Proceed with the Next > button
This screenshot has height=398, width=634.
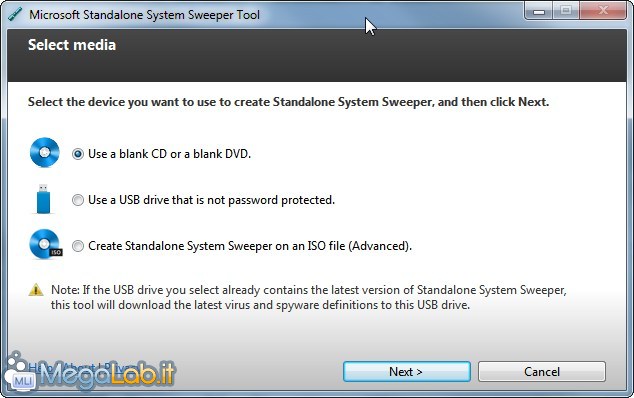tap(407, 372)
